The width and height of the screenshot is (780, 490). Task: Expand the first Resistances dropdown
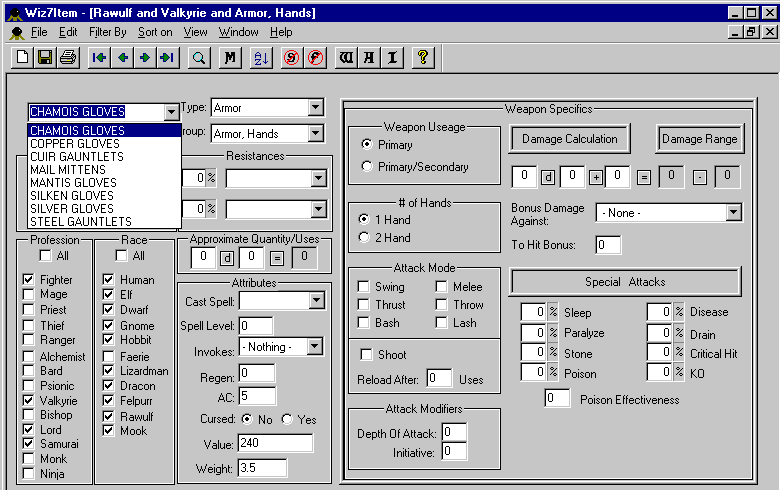[318, 178]
